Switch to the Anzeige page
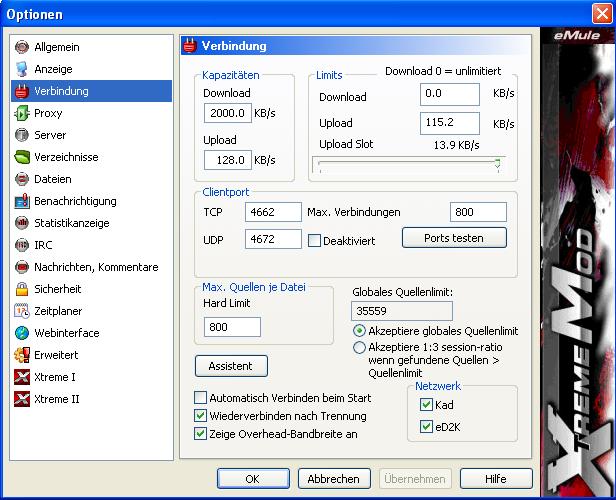The height and width of the screenshot is (500, 616). pyautogui.click(x=92, y=69)
